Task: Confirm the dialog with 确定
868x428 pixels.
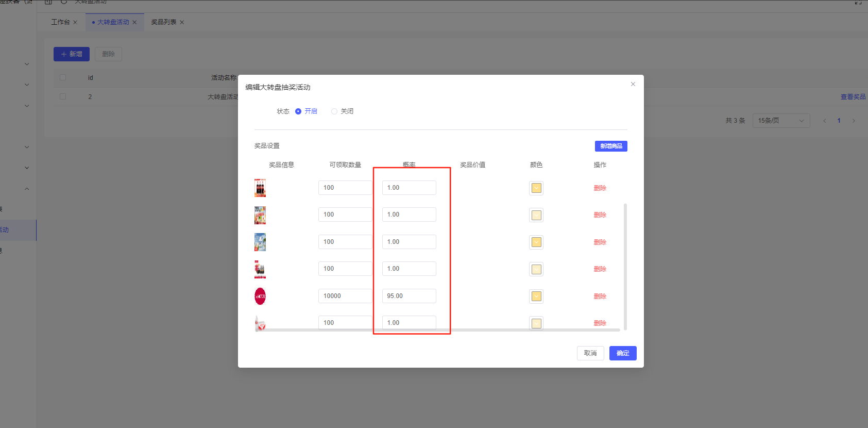Action: click(x=623, y=353)
